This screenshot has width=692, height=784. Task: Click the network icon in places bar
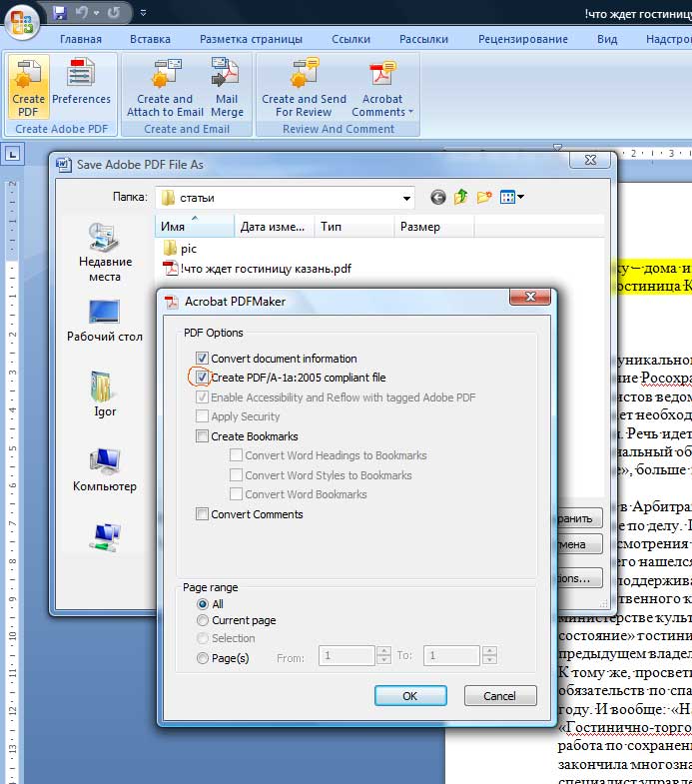coord(105,537)
